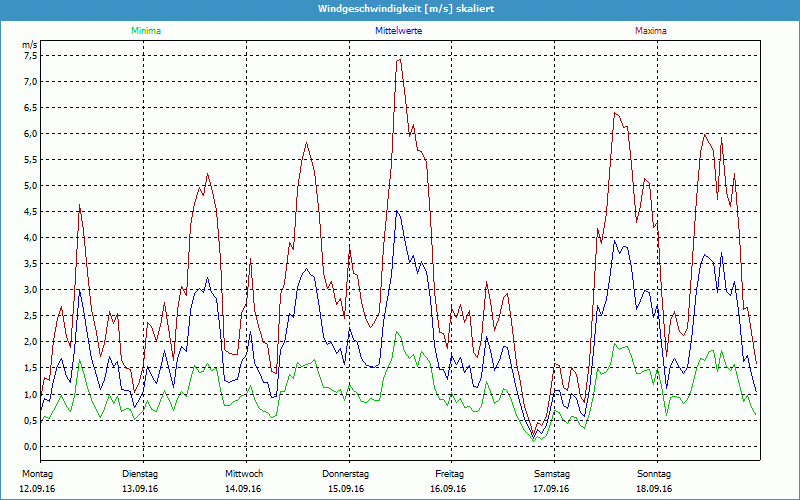Click the date 13.09.16
800x500 pixels.
[x=140, y=489]
